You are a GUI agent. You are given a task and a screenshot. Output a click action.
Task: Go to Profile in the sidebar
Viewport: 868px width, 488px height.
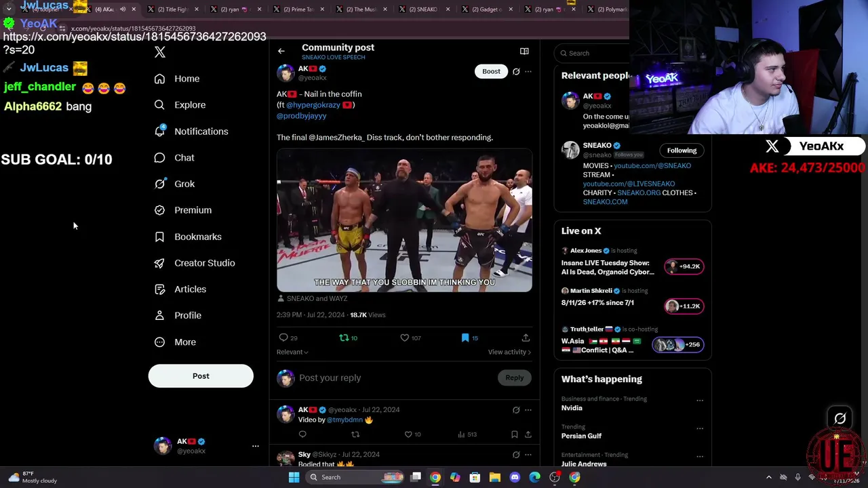[178, 315]
